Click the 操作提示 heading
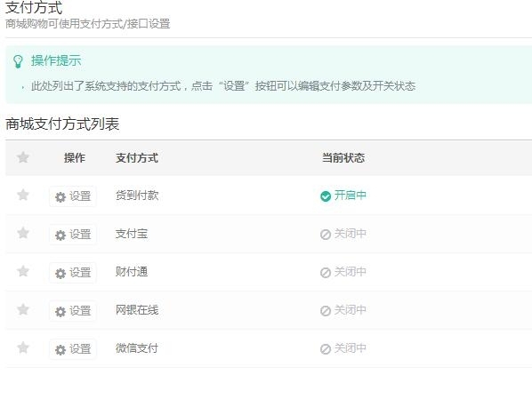 click(56, 60)
